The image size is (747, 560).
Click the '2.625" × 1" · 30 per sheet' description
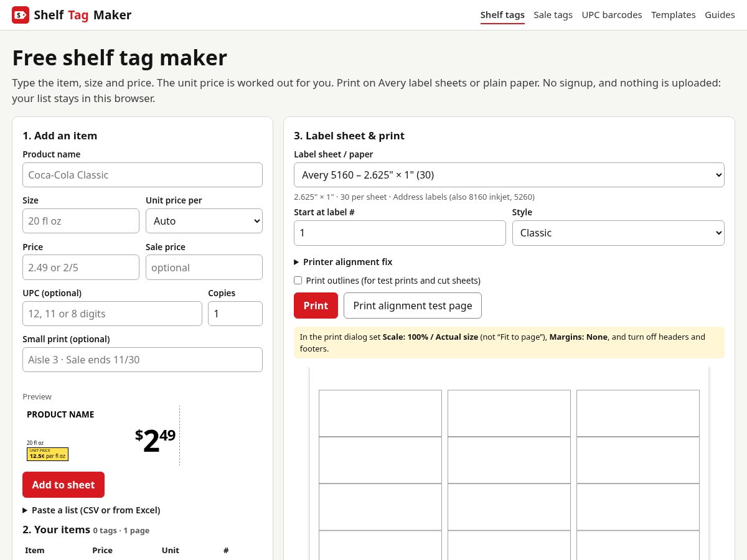[414, 197]
